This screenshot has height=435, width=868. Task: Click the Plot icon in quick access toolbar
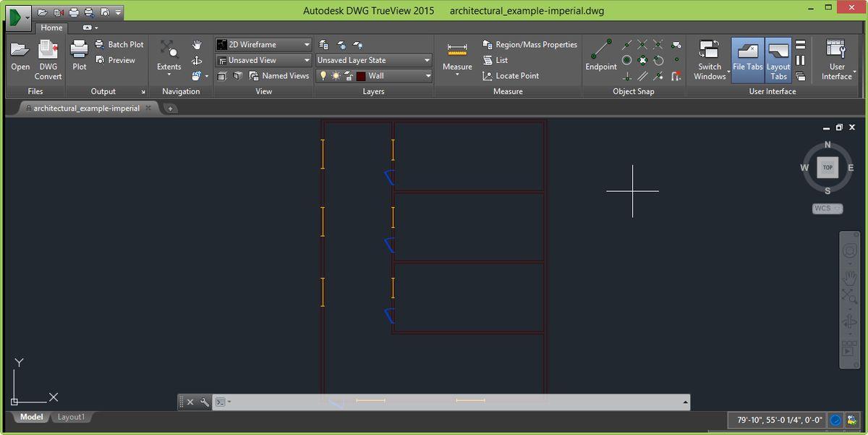(x=74, y=12)
